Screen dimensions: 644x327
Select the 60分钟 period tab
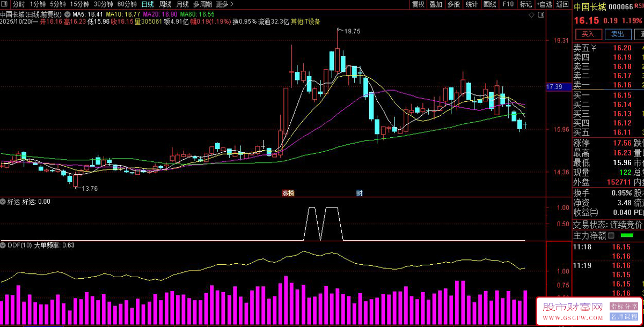click(x=127, y=4)
